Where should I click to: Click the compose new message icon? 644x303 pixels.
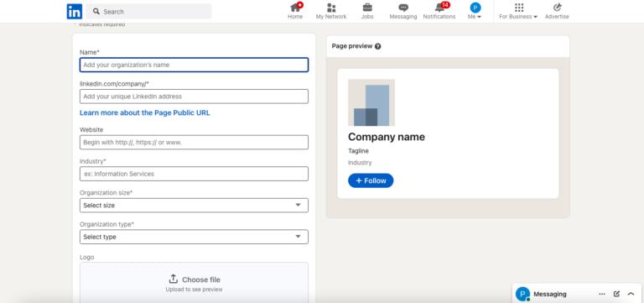(616, 294)
